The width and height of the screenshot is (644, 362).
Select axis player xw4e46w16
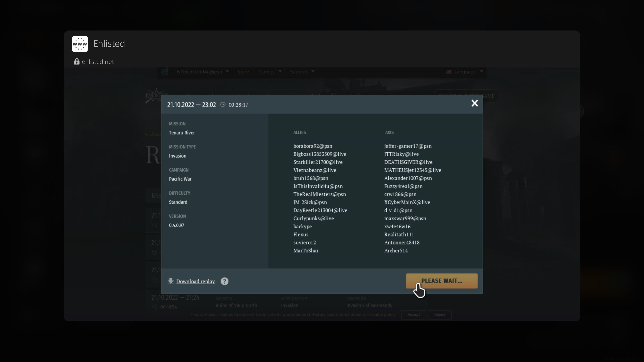[x=397, y=226]
